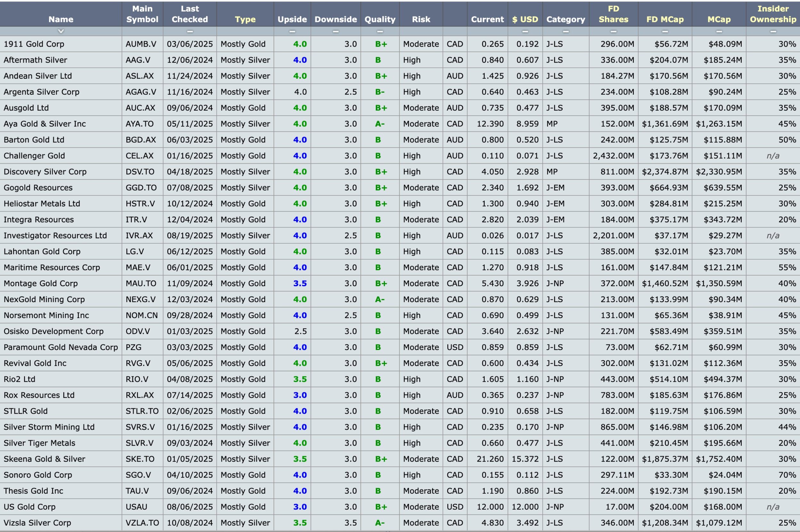This screenshot has width=800, height=532.
Task: Click the Main Symbol column header
Action: pos(142,14)
